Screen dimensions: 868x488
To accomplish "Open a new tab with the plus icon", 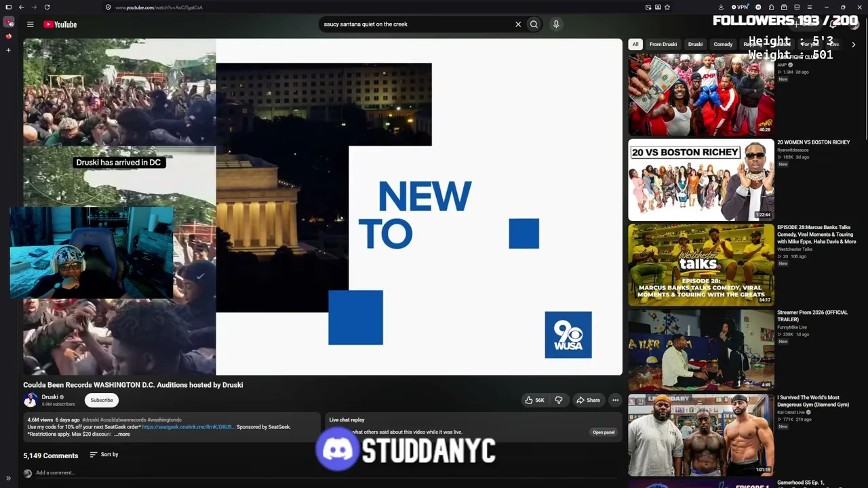I will [x=8, y=50].
